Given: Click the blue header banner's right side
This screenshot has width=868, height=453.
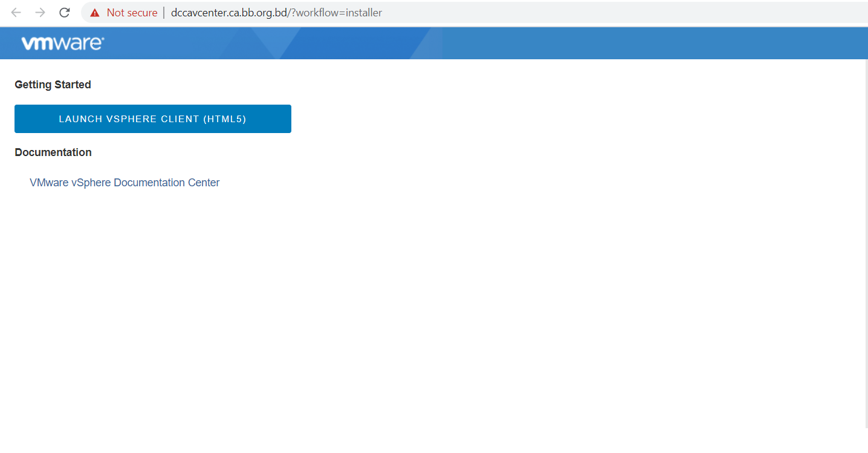Looking at the screenshot, I should point(665,43).
